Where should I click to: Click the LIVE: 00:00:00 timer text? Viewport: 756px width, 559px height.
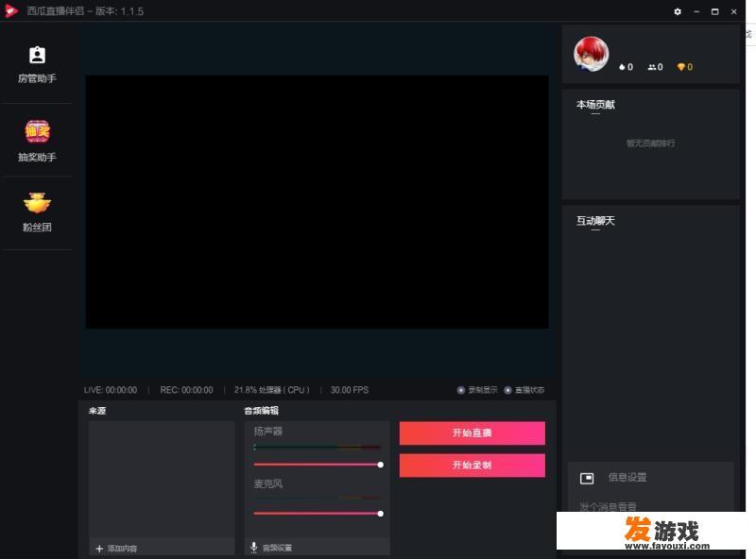click(x=111, y=390)
